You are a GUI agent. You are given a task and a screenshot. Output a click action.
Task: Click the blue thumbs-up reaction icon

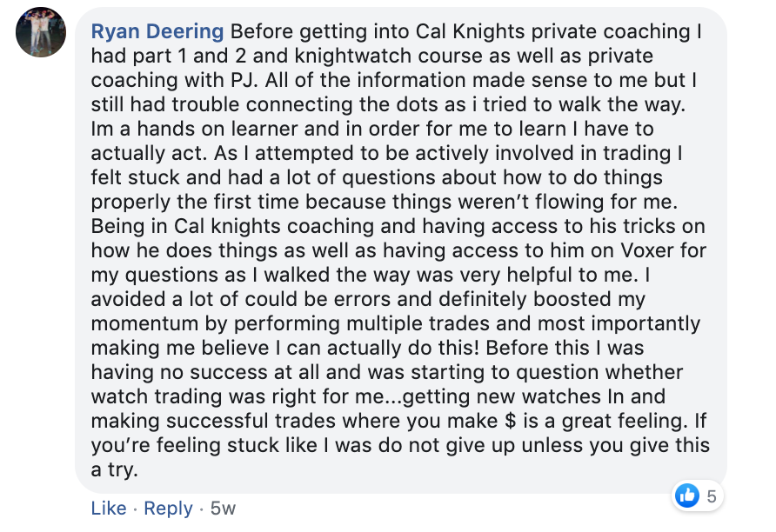point(687,495)
